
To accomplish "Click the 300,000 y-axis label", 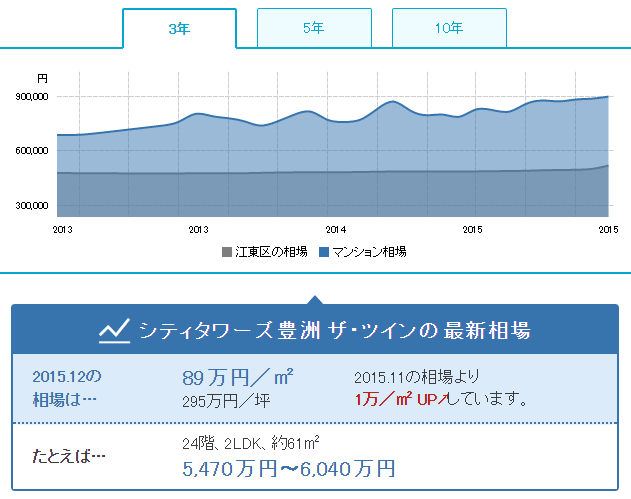I will coord(32,205).
